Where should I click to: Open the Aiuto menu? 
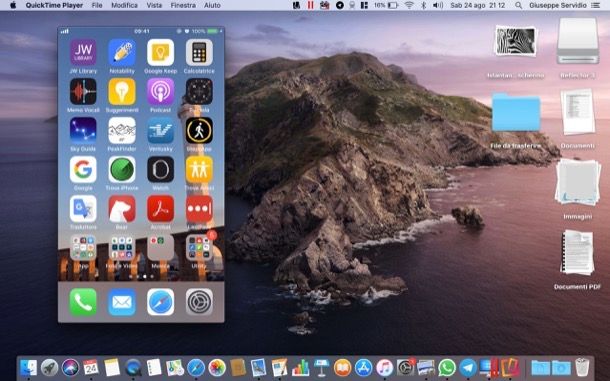tap(212, 5)
